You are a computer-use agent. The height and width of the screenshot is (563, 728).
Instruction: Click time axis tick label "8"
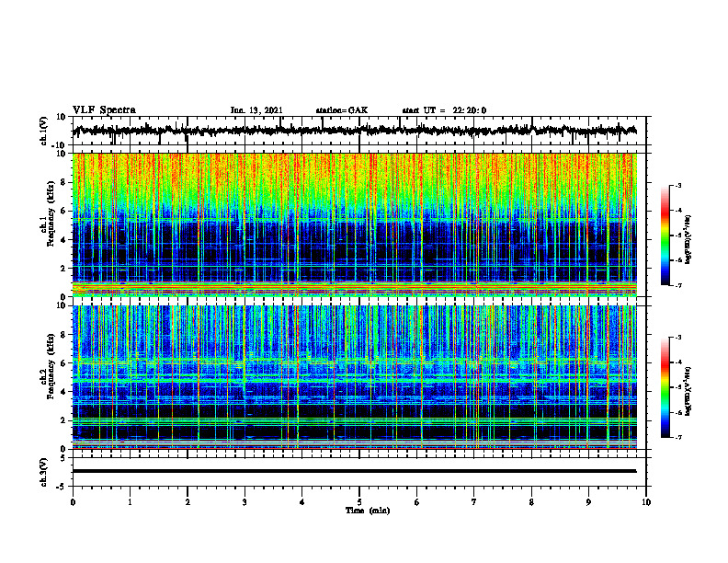pyautogui.click(x=531, y=502)
